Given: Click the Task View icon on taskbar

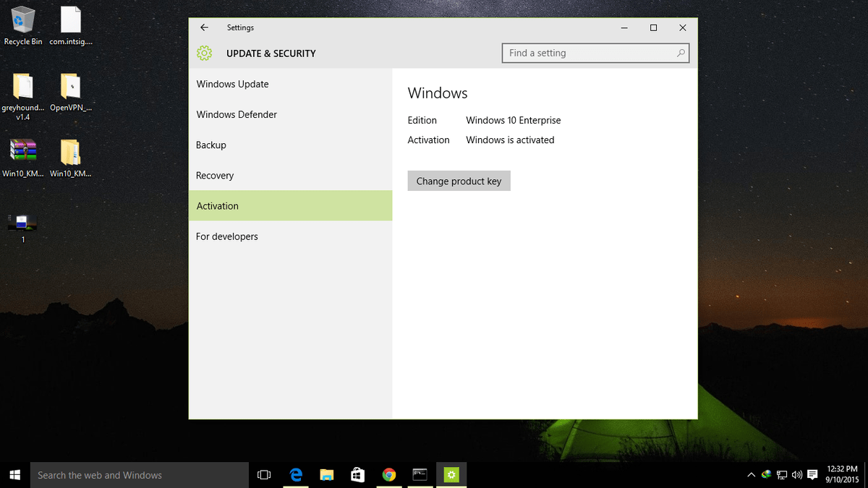Looking at the screenshot, I should coord(263,475).
